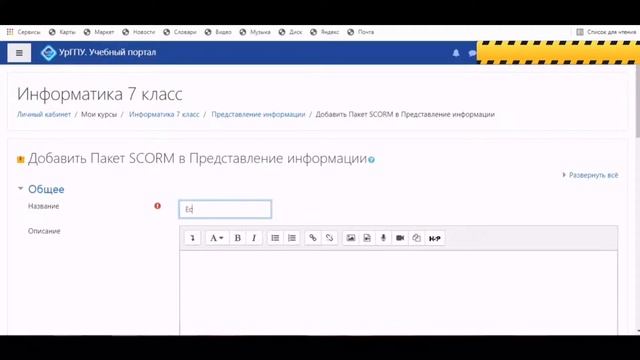Viewport: 640px width, 360px height.
Task: Open the Почта bookmark
Action: click(x=361, y=32)
